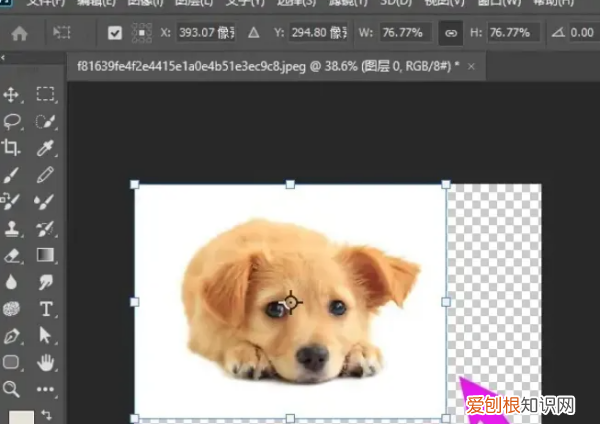Click the "W:" label
Viewport: 600px width, 424px height.
[x=365, y=33]
